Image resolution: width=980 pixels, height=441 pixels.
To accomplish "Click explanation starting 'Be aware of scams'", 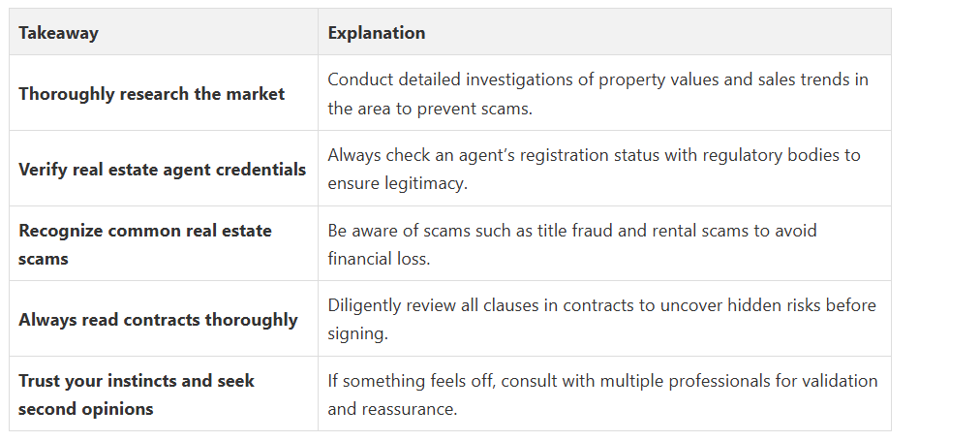I will point(572,244).
